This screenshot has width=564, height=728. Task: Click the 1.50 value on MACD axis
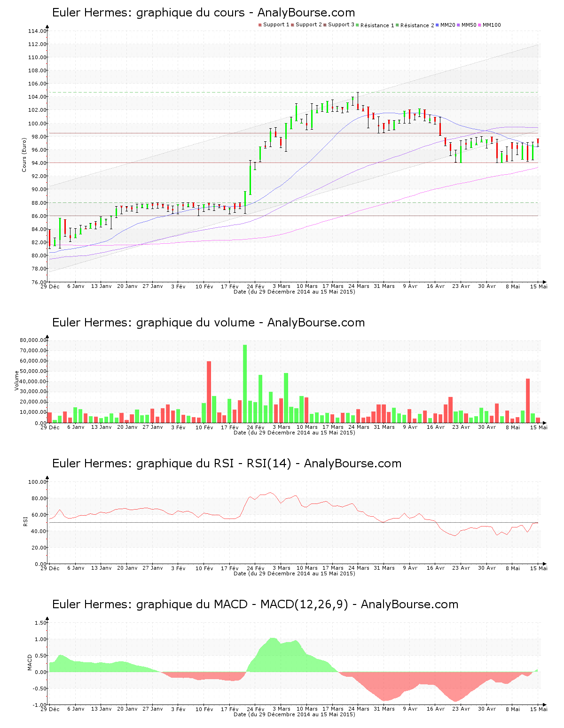coord(41,623)
